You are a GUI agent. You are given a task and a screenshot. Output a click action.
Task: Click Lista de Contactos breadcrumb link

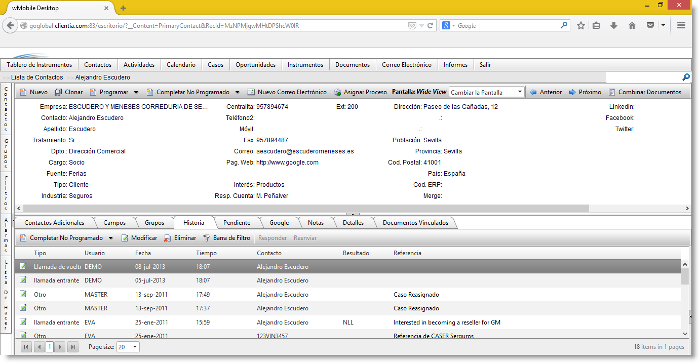[x=37, y=77]
